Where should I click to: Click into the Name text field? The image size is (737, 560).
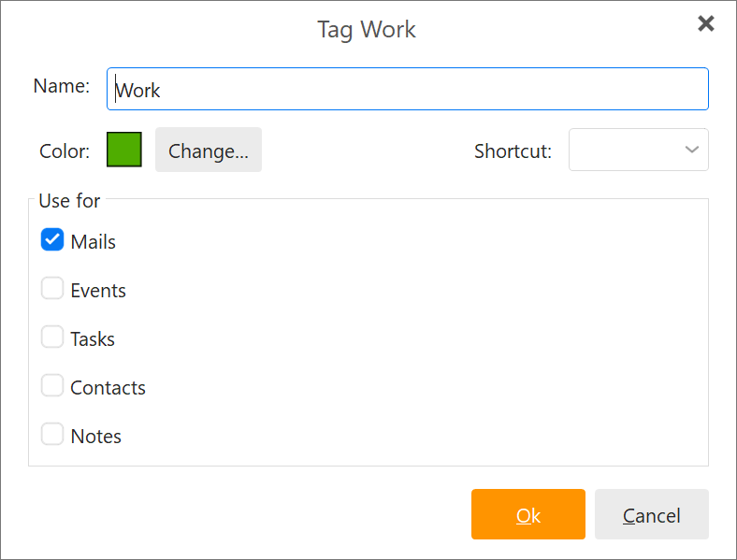[x=408, y=89]
